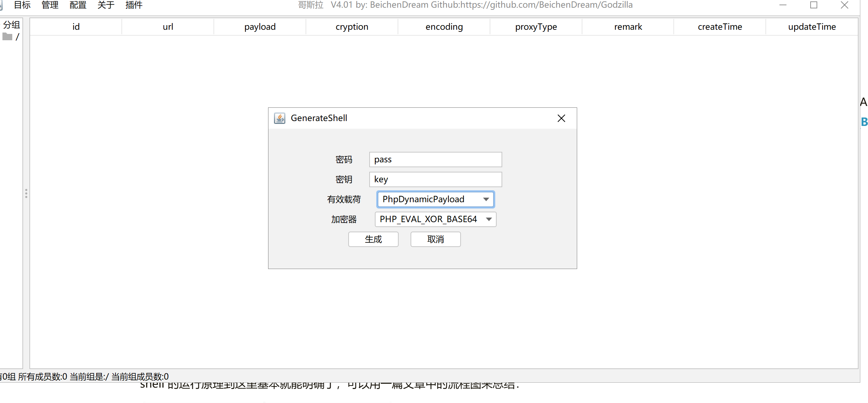Click the 密码 input field
Screen dimensions: 868x403
point(435,160)
